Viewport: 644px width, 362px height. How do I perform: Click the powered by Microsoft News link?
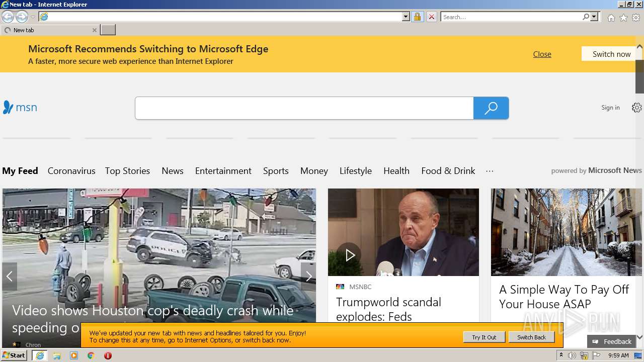(x=596, y=170)
